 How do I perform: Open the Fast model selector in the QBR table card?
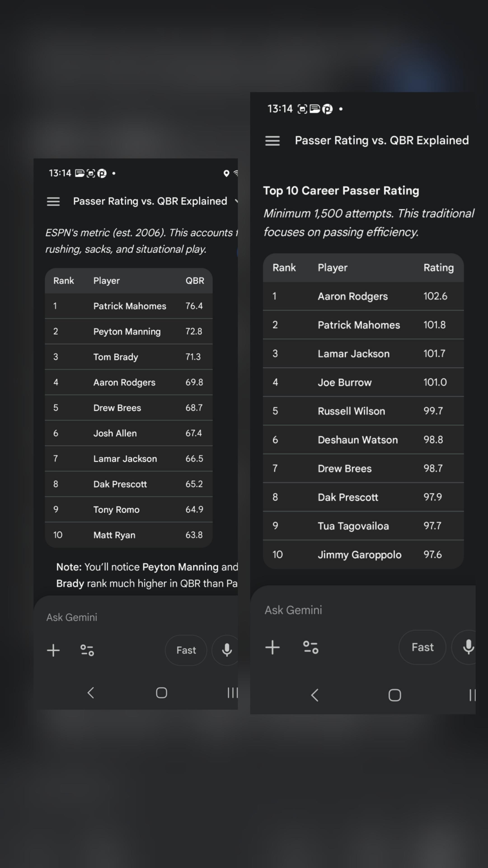[186, 650]
